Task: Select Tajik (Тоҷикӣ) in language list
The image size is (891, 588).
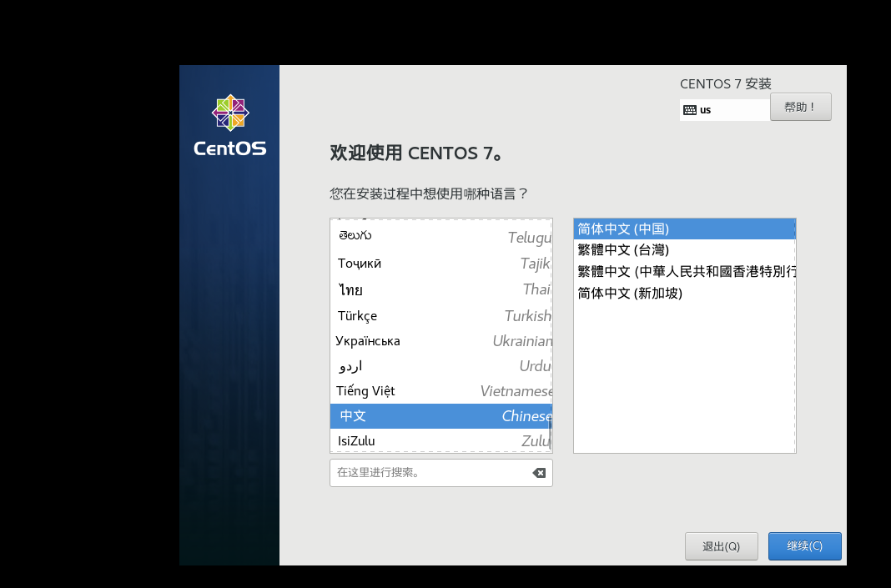Action: [x=441, y=263]
